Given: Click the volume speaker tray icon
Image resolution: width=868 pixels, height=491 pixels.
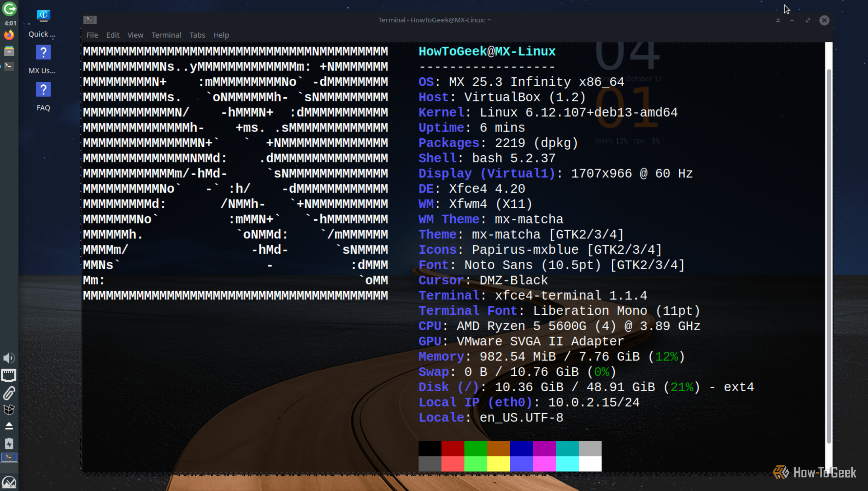Looking at the screenshot, I should [x=9, y=358].
